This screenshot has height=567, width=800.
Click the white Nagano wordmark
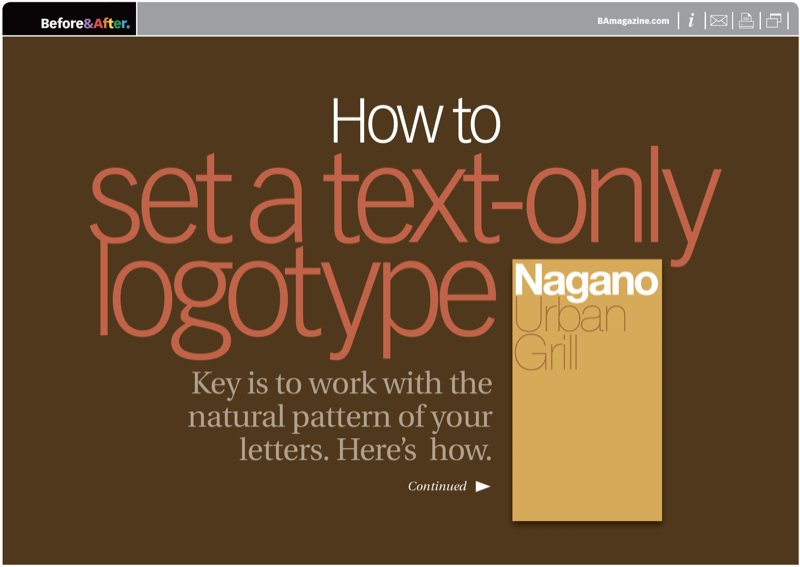[586, 280]
